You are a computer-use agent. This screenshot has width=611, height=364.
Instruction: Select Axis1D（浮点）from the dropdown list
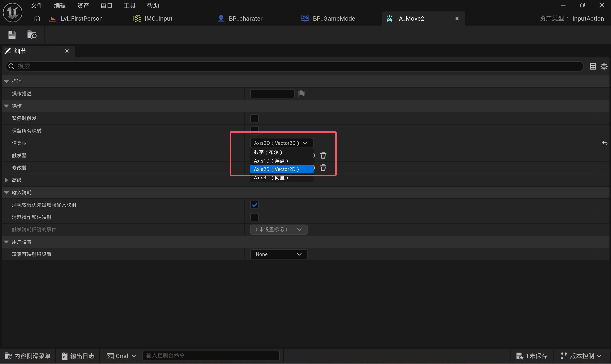tap(271, 161)
